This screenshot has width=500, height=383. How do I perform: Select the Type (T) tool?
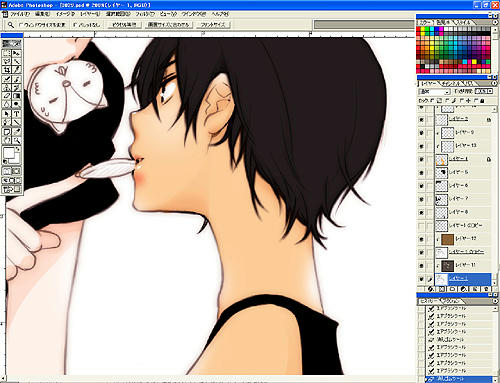[16, 114]
